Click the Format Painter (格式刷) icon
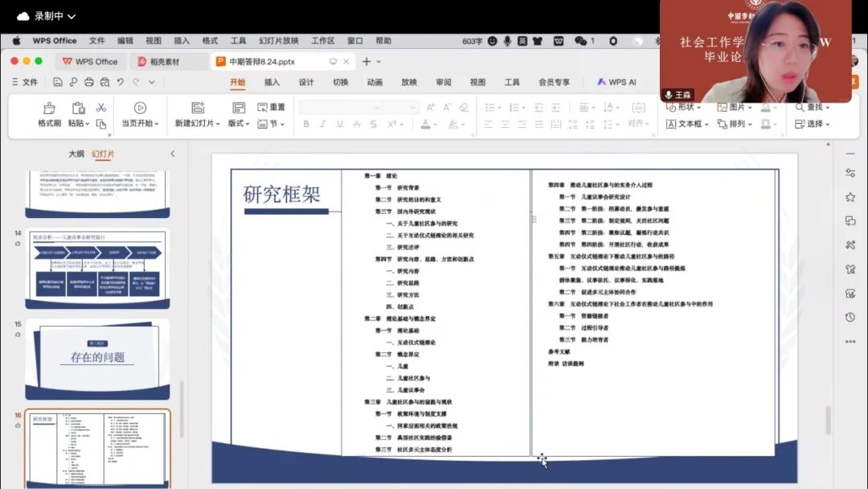868x489 pixels. pos(49,109)
